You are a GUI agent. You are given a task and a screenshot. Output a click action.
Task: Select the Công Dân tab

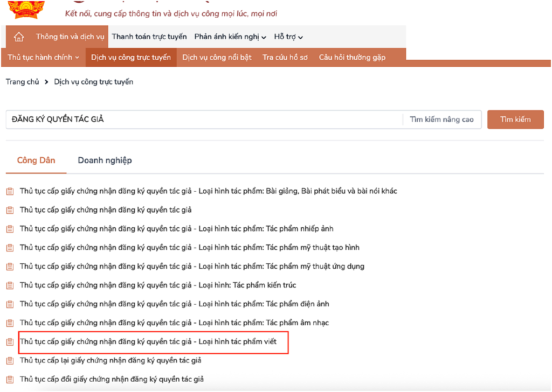point(36,160)
